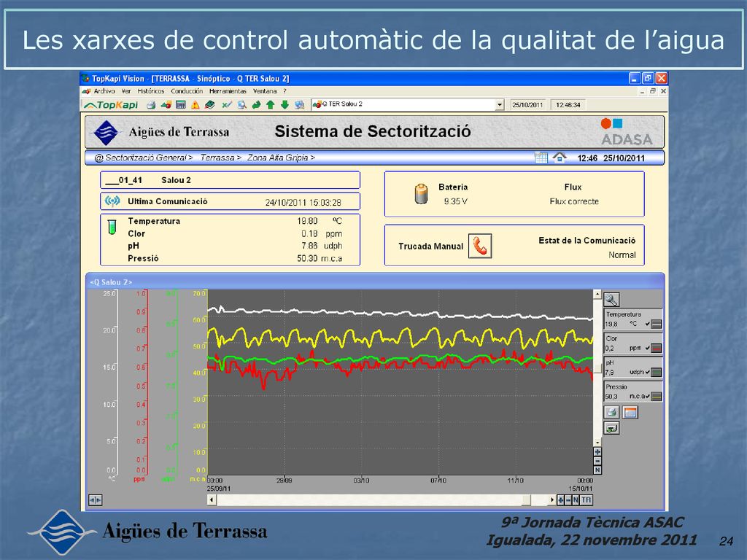Viewport: 747px width, 560px height.
Task: Click the "9.35 V" battery voltage value
Action: (455, 201)
